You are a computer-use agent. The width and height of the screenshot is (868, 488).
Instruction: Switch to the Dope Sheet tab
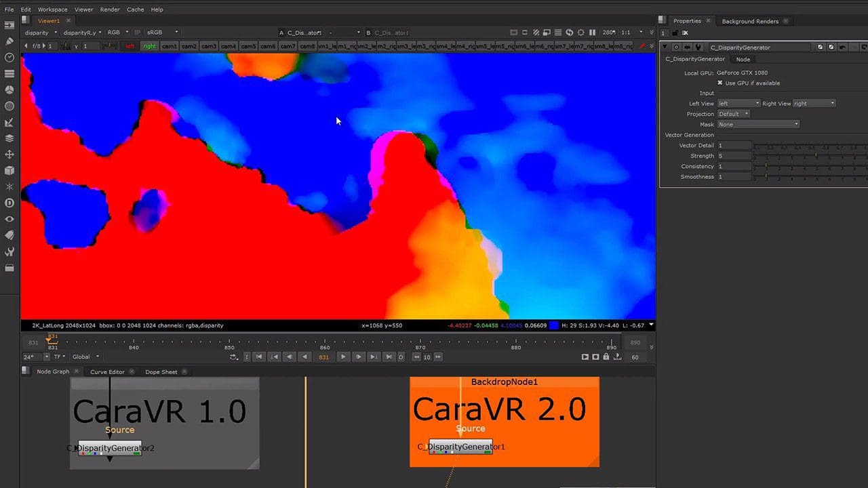161,371
